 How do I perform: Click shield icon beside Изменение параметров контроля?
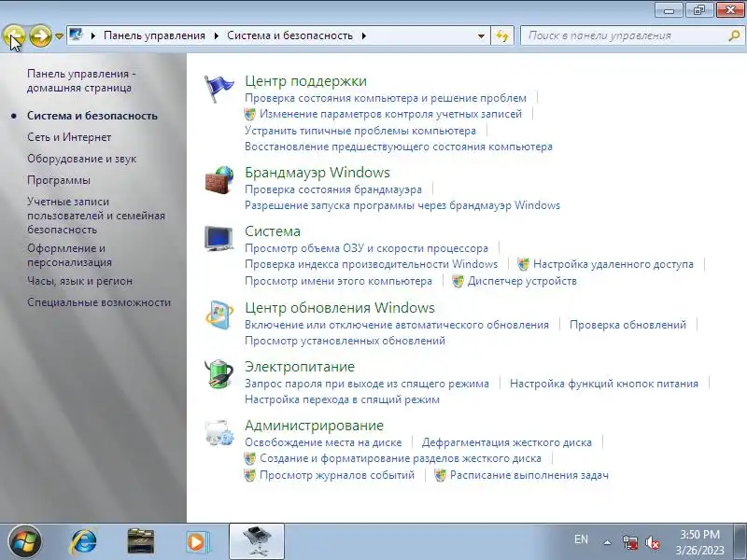(249, 114)
